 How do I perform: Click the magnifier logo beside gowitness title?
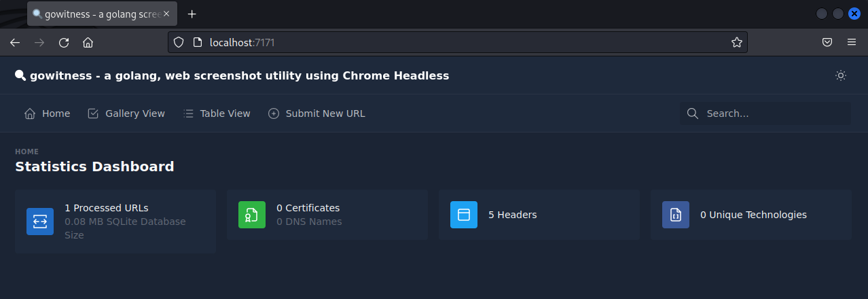click(20, 75)
